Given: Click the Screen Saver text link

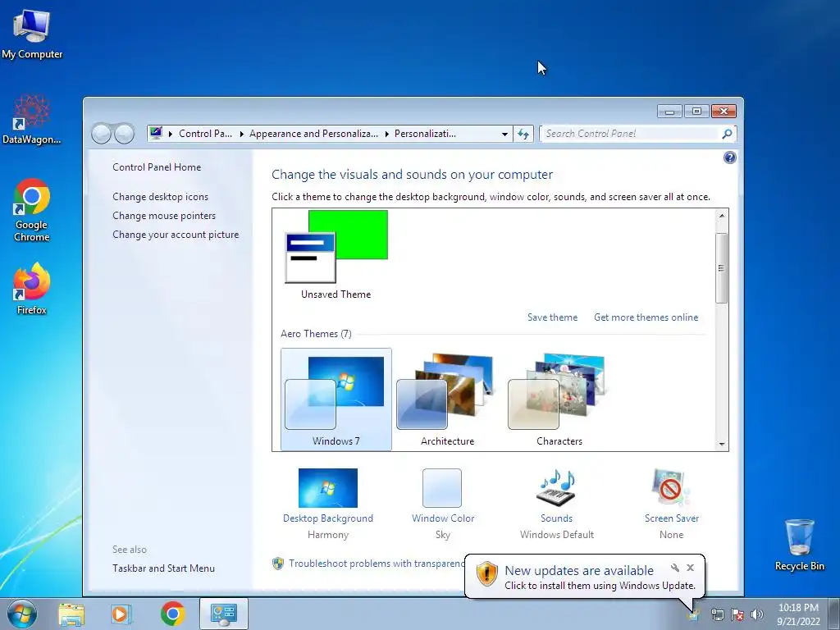Looking at the screenshot, I should pyautogui.click(x=672, y=518).
